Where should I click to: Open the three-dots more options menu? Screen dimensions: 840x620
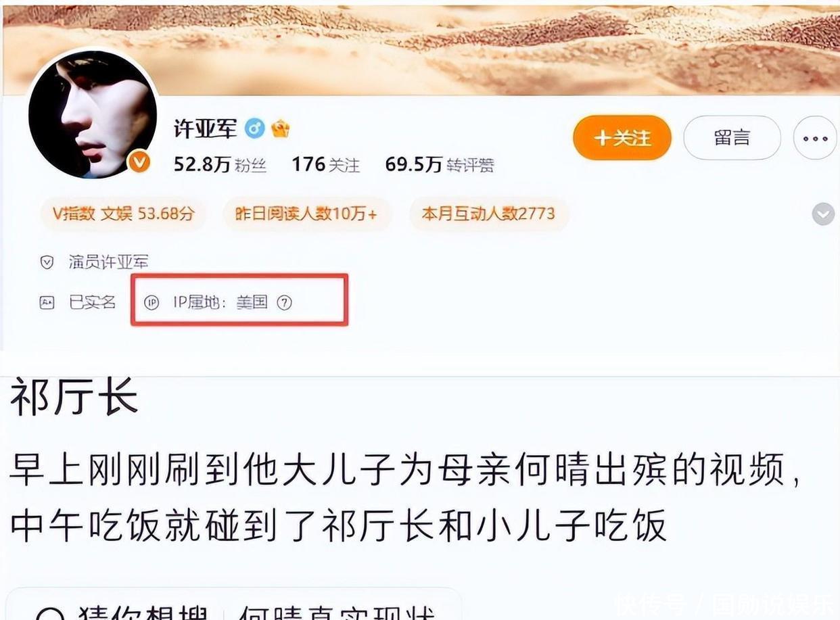pyautogui.click(x=816, y=138)
